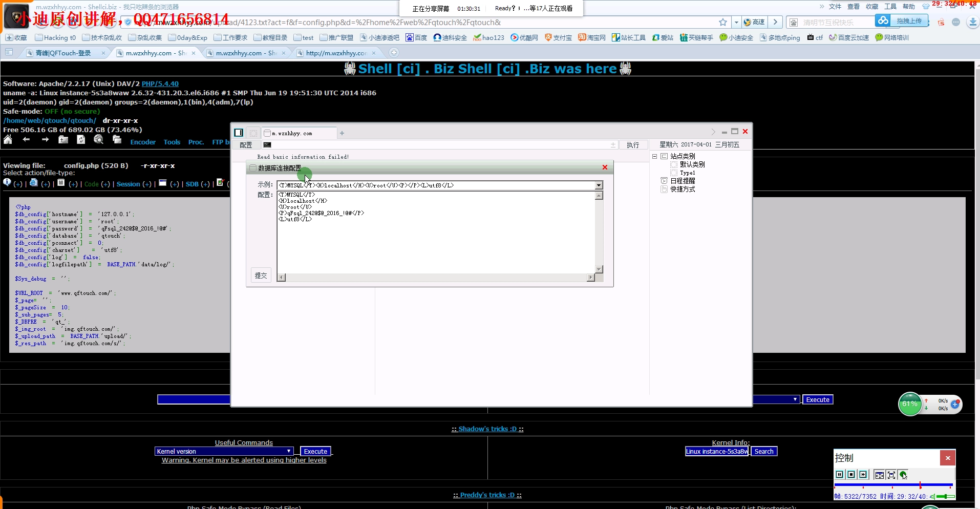Collapse the 站点类别 tree node
This screenshot has width=980, height=509.
click(x=655, y=156)
